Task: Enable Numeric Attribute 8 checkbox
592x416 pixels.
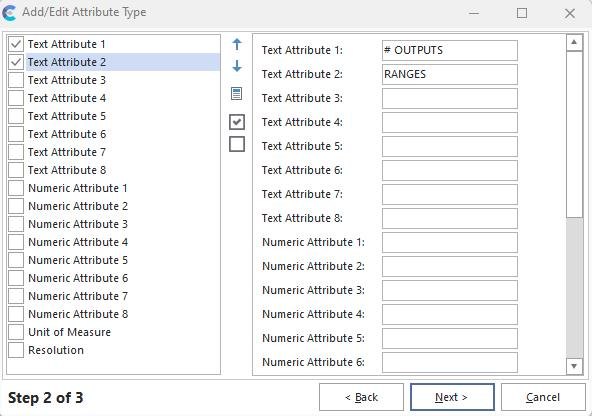Action: pos(16,314)
